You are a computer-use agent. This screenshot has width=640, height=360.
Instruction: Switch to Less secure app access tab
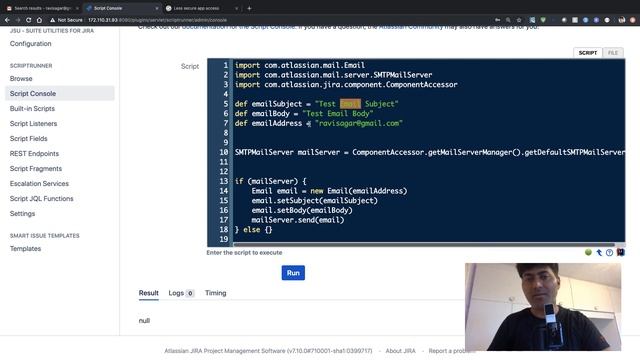click(x=202, y=8)
